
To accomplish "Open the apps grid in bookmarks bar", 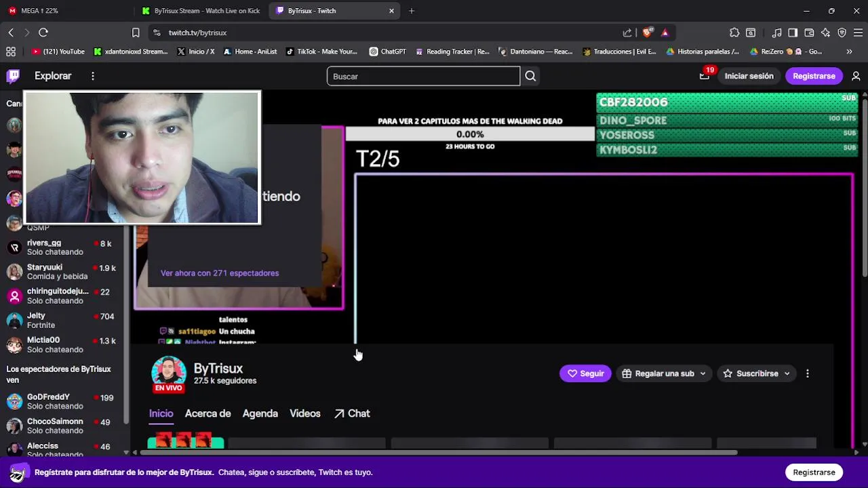I will tap(11, 52).
